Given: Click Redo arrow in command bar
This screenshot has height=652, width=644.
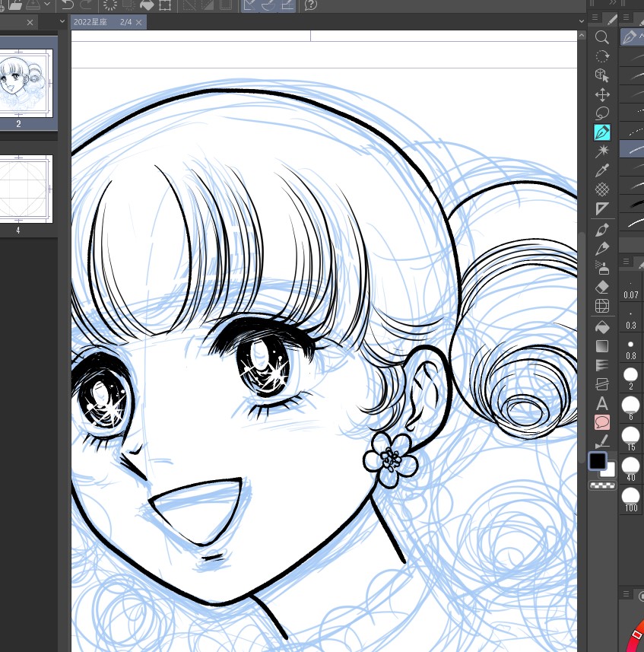Looking at the screenshot, I should [x=86, y=5].
